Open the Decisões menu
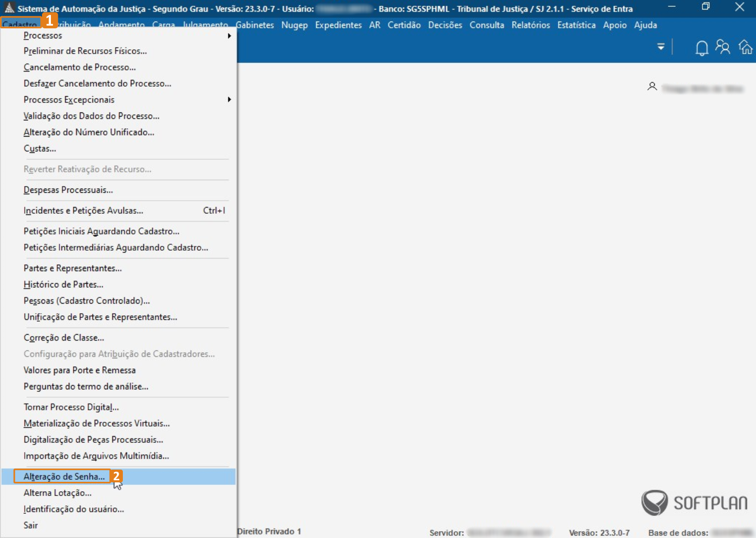The image size is (756, 538). [445, 25]
